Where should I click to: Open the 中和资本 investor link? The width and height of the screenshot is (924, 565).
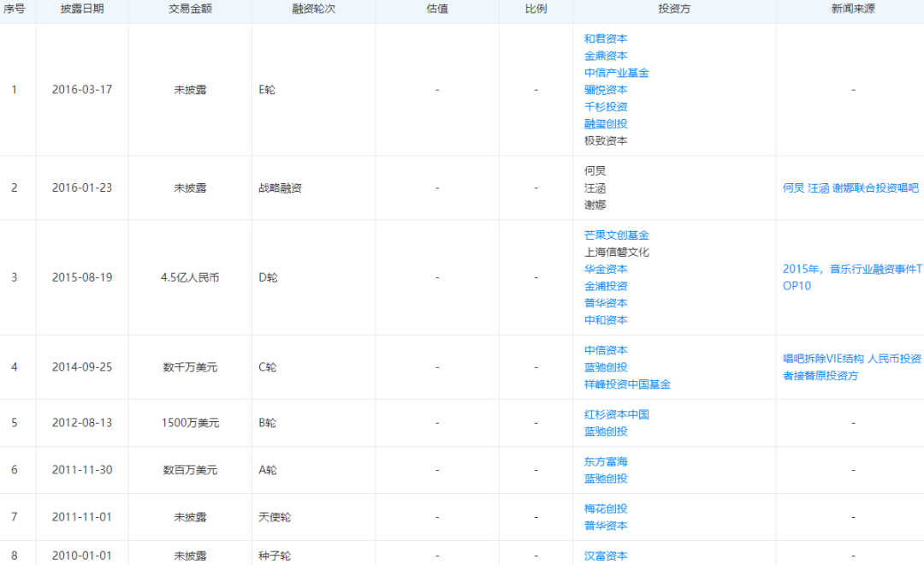[x=605, y=320]
